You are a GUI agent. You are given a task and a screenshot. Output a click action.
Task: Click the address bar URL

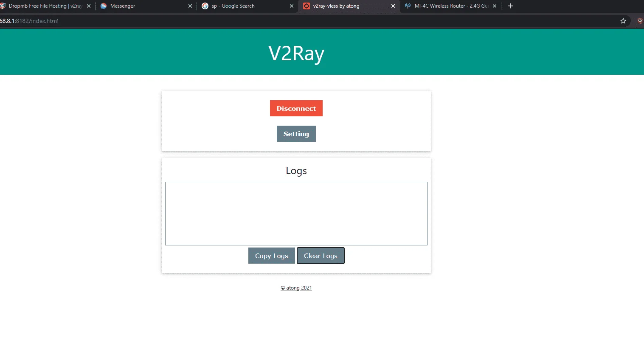(29, 21)
